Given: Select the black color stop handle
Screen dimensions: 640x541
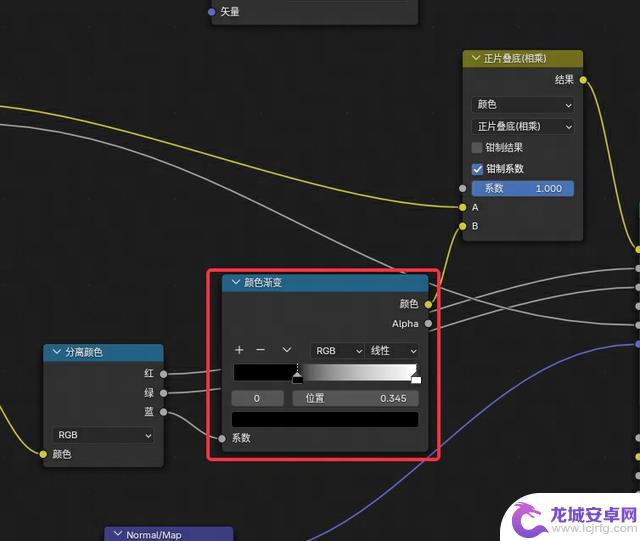Looking at the screenshot, I should click(298, 378).
